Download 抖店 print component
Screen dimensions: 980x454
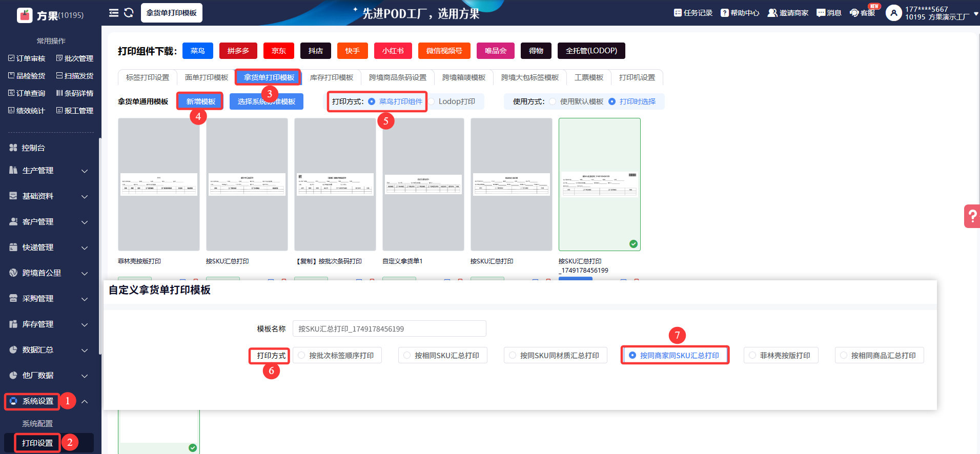(316, 51)
